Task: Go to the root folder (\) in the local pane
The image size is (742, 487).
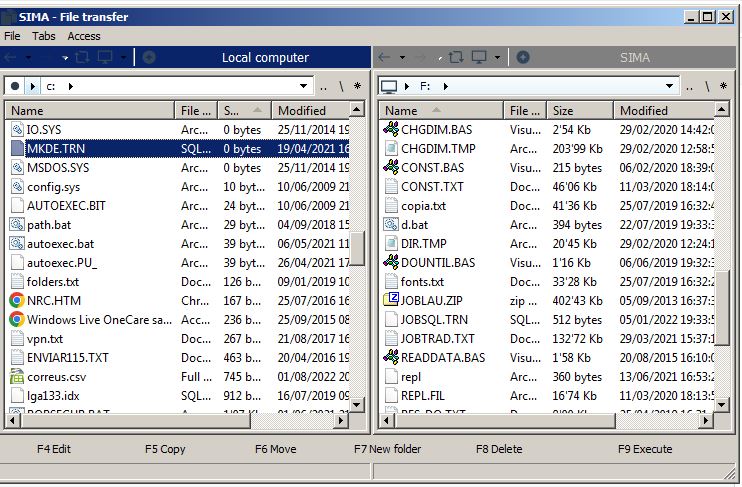Action: (340, 87)
